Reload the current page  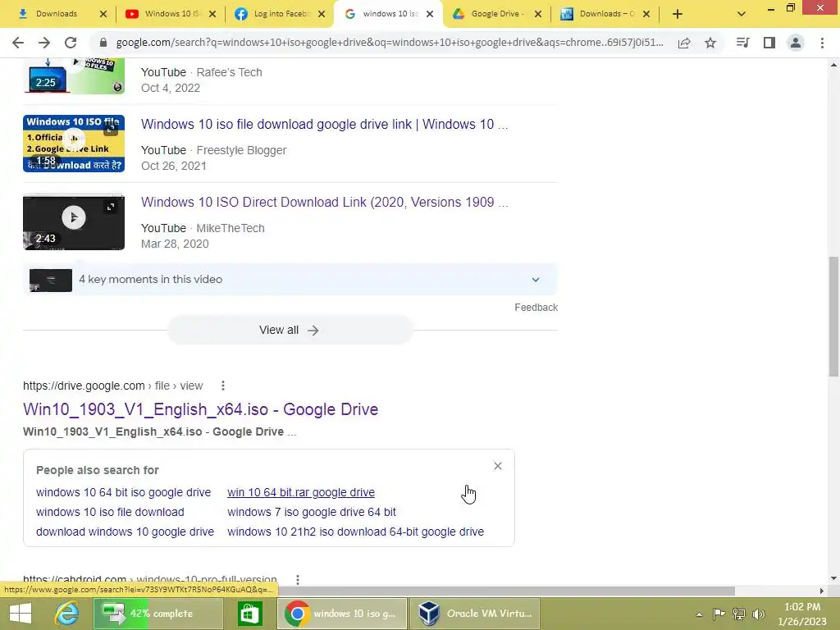click(71, 43)
